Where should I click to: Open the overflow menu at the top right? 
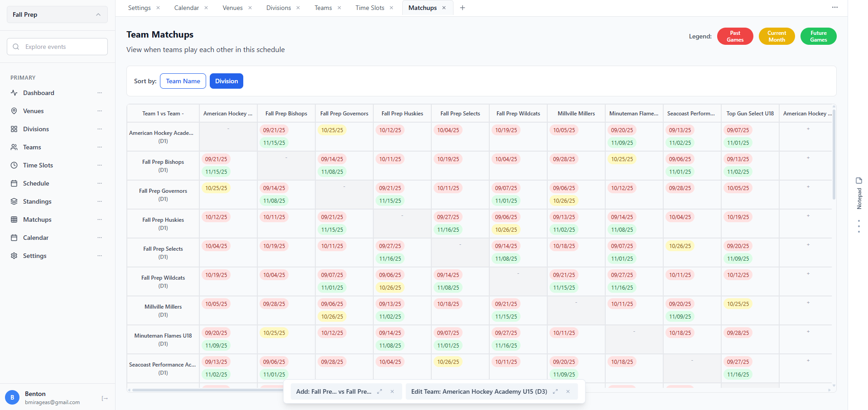point(834,7)
